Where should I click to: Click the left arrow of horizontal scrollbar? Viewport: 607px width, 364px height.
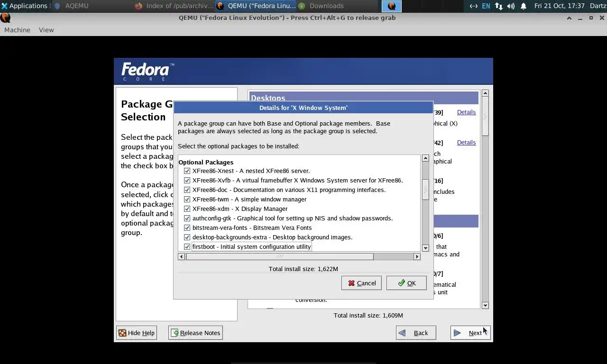click(181, 256)
